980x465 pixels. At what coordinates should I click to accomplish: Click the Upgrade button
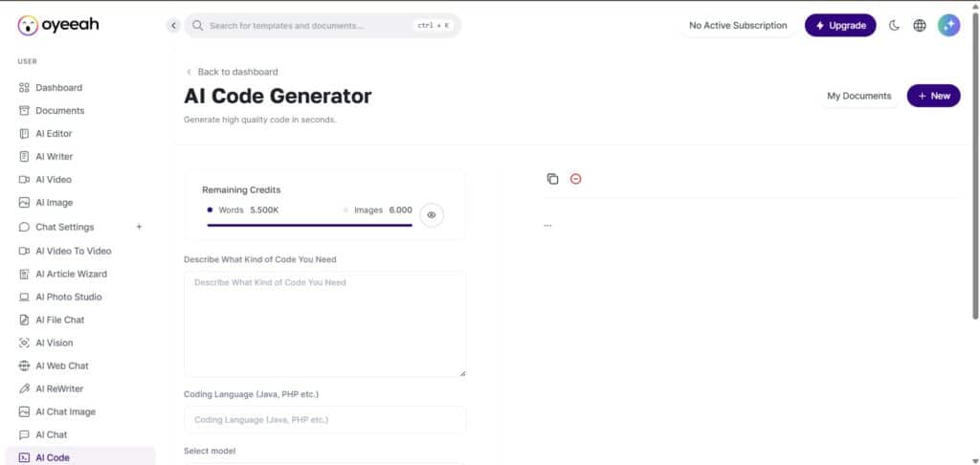(840, 26)
